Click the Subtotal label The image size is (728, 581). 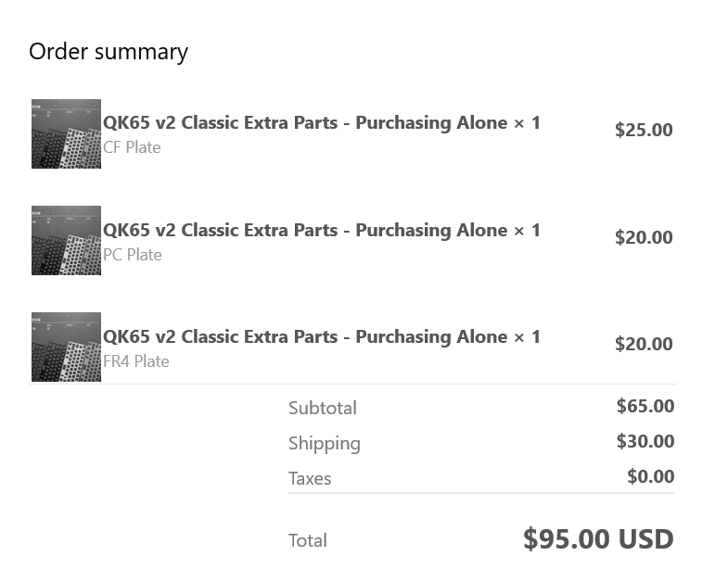tap(322, 408)
